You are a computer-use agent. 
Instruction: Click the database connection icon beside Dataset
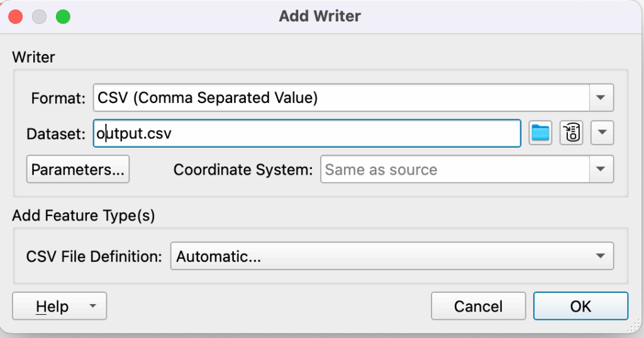[571, 133]
